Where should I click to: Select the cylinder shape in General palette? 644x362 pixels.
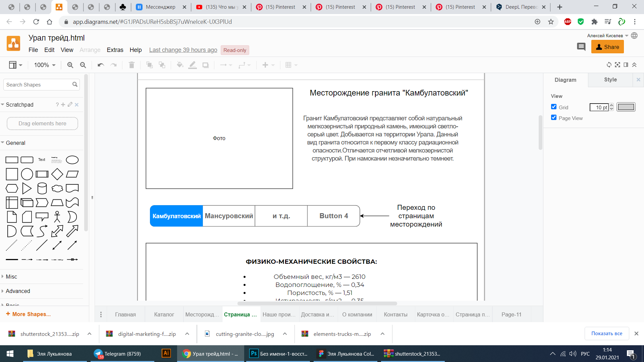coord(42,188)
